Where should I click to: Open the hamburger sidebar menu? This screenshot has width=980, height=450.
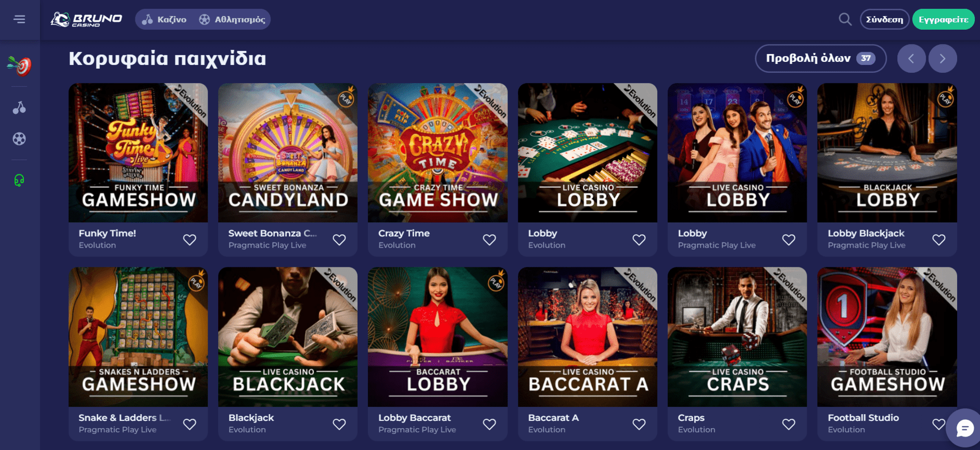(x=19, y=19)
